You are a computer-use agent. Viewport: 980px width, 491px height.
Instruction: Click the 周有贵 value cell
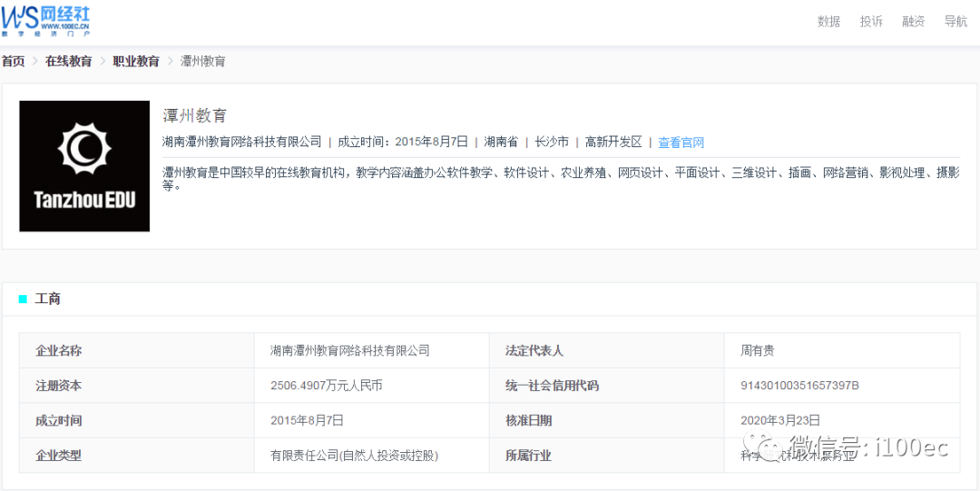842,350
